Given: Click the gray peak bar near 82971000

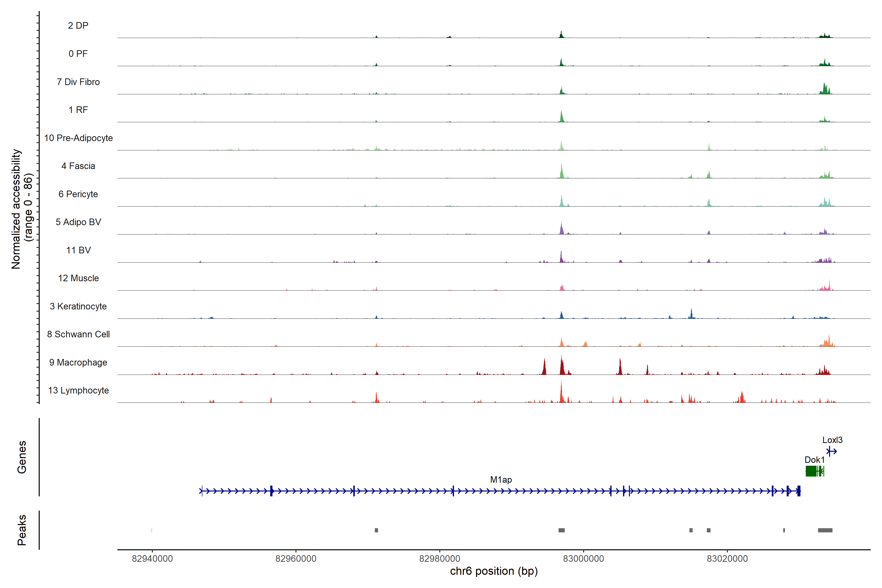Looking at the screenshot, I should pos(376,530).
